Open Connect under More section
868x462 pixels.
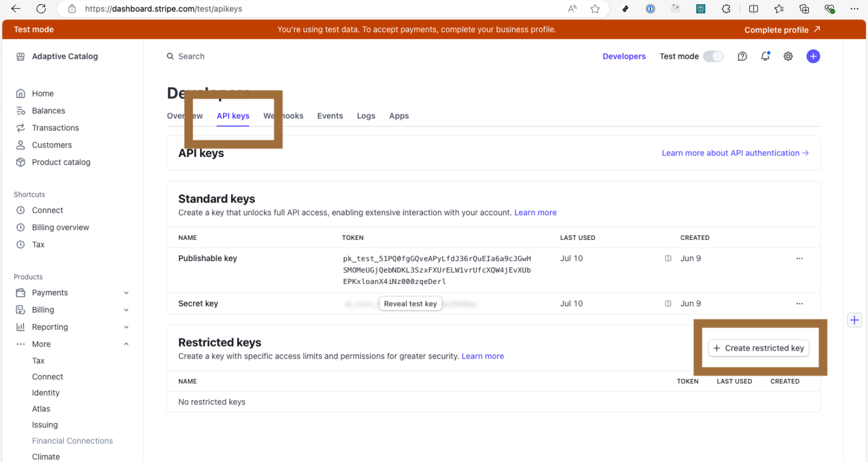(47, 377)
